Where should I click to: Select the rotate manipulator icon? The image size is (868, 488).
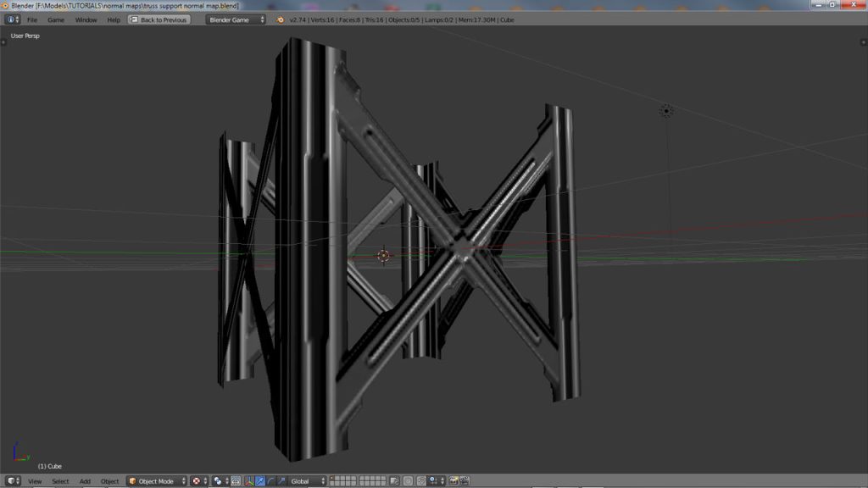(x=271, y=480)
